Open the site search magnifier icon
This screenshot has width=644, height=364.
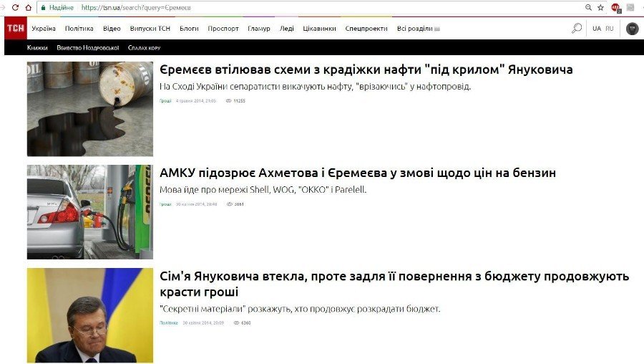(x=577, y=29)
